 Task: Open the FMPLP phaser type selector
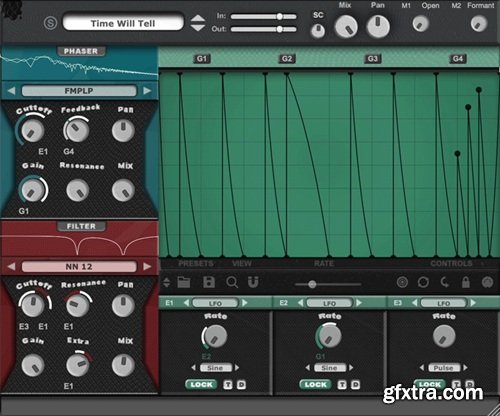pos(79,91)
